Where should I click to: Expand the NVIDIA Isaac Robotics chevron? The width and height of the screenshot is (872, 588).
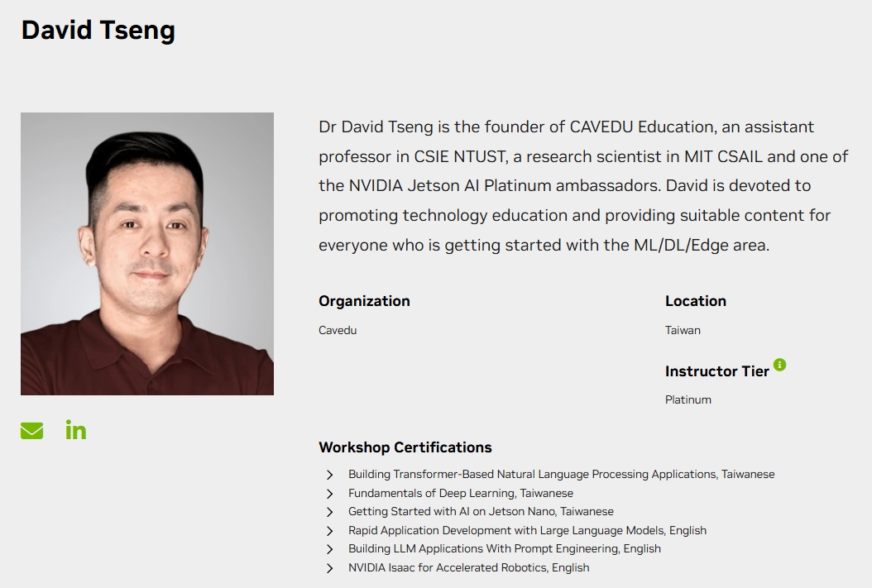click(330, 568)
